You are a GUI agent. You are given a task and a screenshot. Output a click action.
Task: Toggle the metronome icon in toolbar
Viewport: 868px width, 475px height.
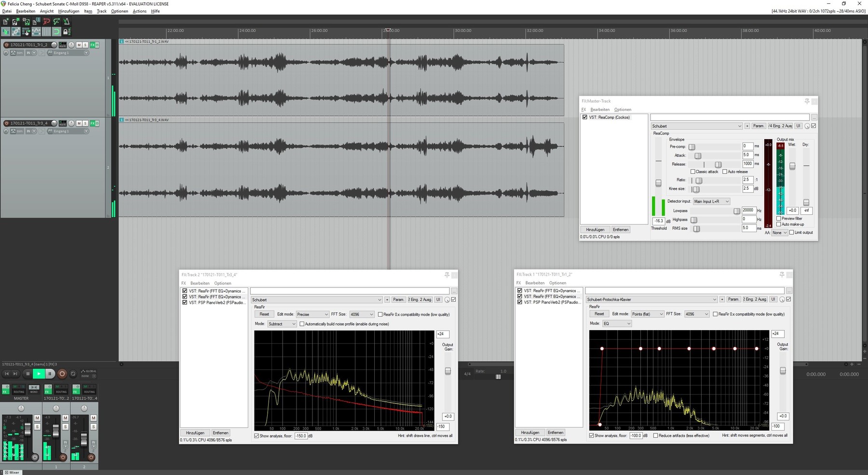67,21
